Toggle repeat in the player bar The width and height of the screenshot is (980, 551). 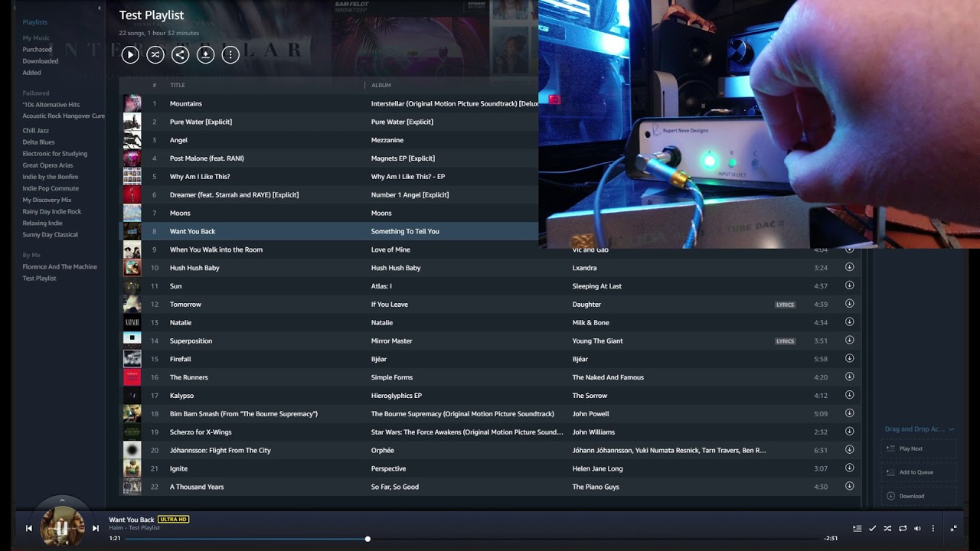(903, 528)
